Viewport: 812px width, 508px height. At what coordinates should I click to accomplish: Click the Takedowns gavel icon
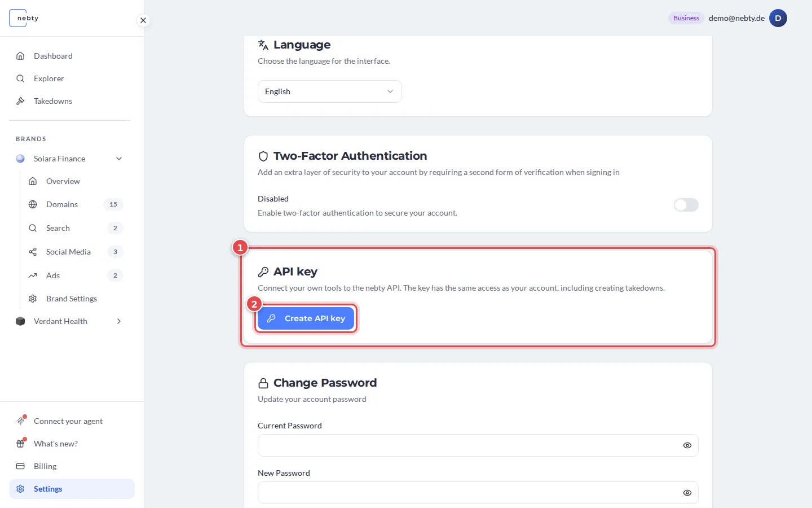20,101
